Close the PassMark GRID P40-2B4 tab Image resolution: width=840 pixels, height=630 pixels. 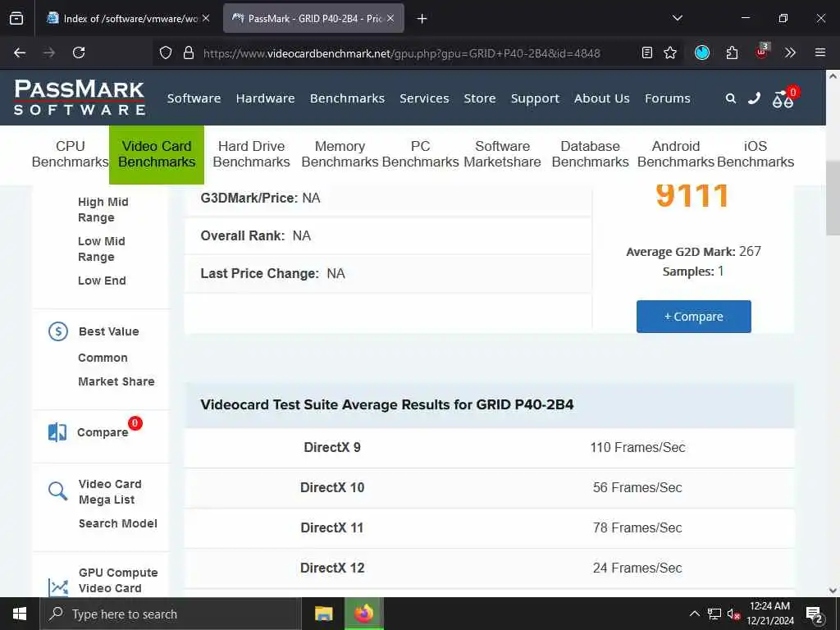click(x=390, y=18)
